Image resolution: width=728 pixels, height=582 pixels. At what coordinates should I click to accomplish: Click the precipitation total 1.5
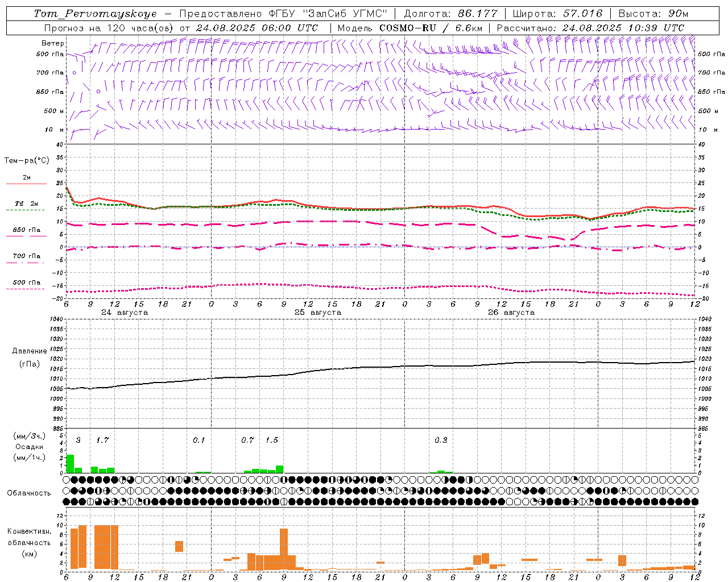[272, 440]
